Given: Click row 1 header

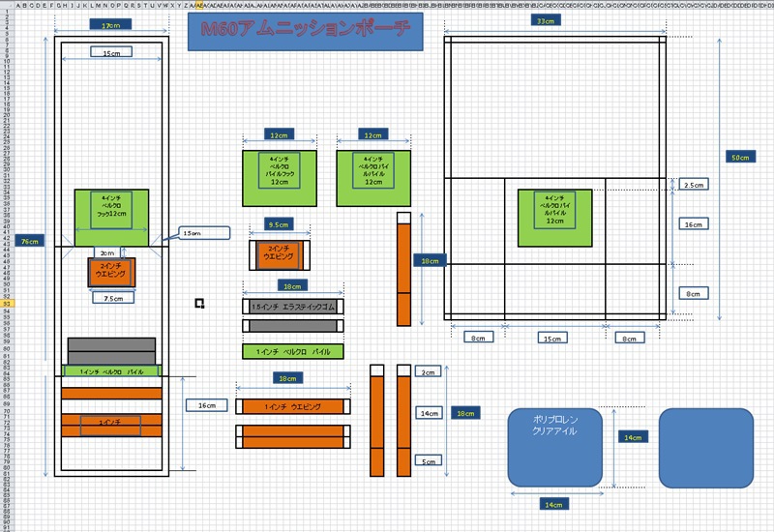Looking at the screenshot, I should point(7,12).
